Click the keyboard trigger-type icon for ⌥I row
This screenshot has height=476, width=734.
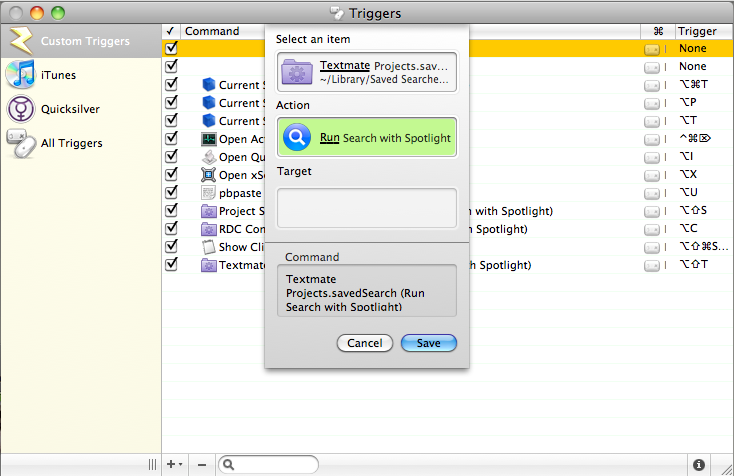pos(652,157)
